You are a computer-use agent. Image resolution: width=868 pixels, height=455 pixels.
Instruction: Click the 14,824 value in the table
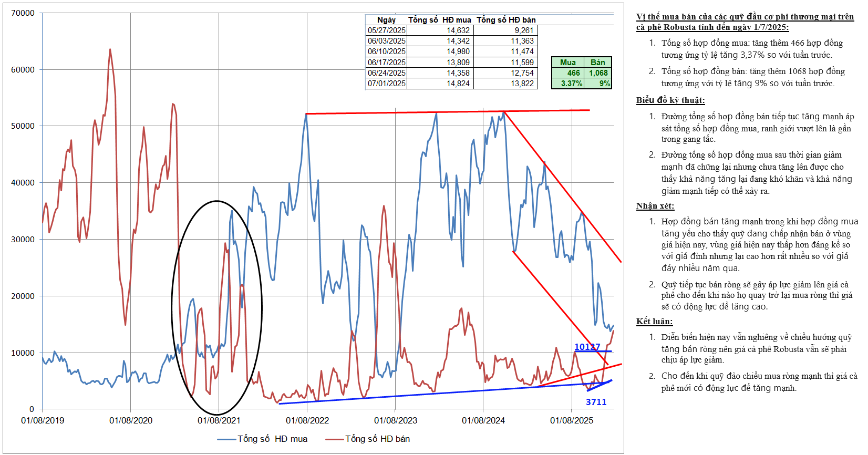coord(458,84)
